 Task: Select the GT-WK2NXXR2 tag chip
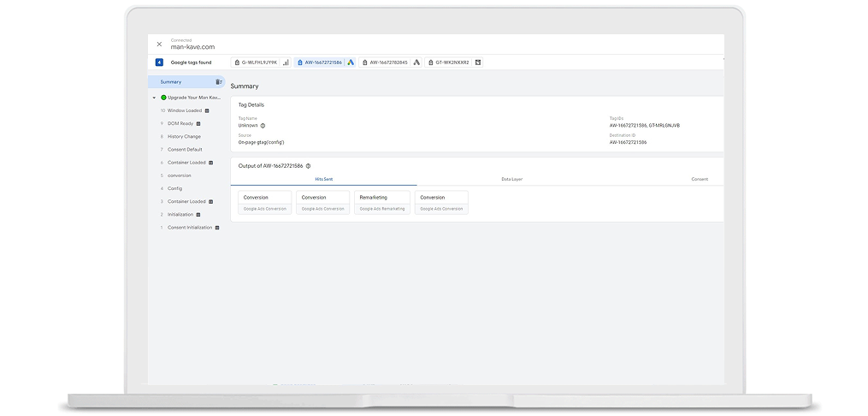pos(454,62)
